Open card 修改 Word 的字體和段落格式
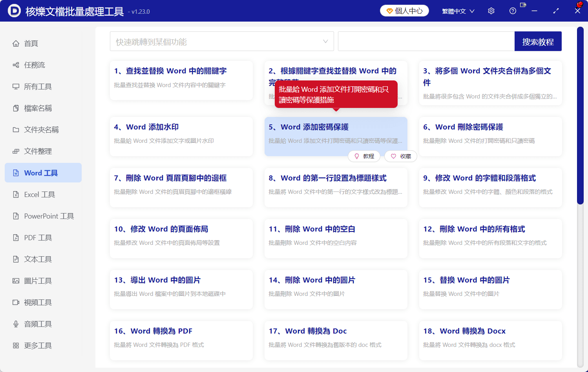The height and width of the screenshot is (372, 588). [x=491, y=188]
